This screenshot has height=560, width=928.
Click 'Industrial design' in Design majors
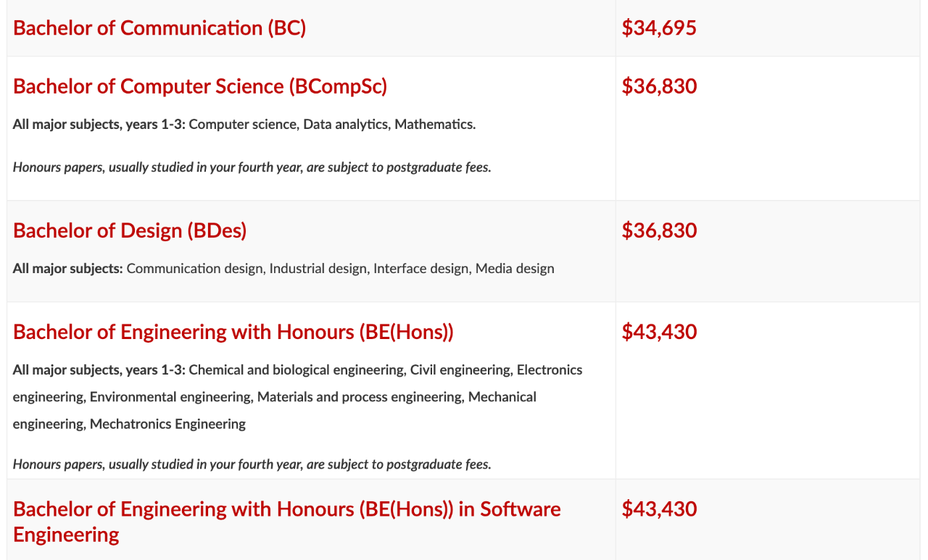[318, 269]
